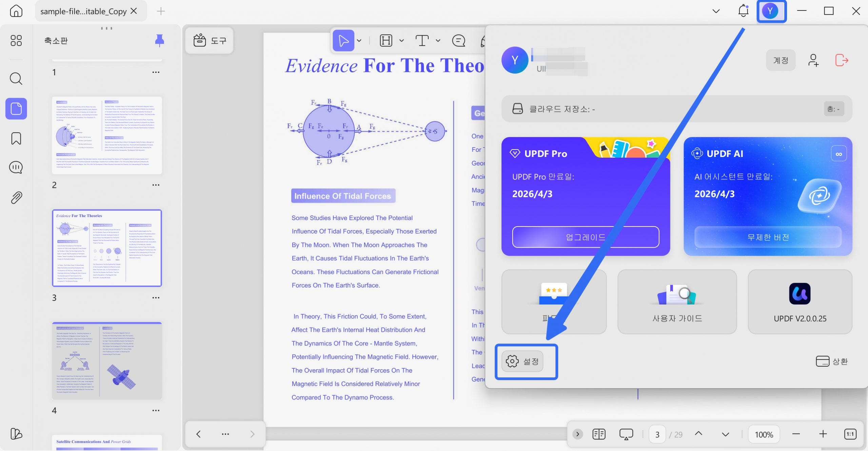Click the notification bell icon
Viewport: 868px width, 451px height.
click(x=743, y=11)
